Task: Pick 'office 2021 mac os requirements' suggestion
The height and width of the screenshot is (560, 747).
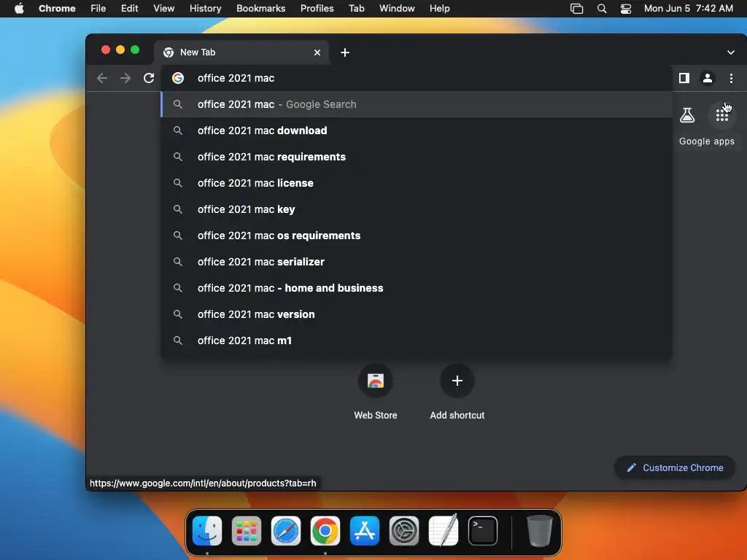Action: point(417,236)
